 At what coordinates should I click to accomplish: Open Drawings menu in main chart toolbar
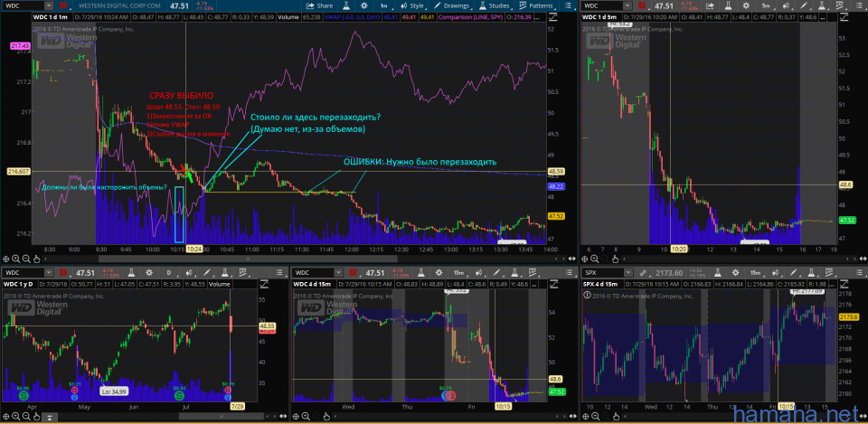pyautogui.click(x=452, y=6)
